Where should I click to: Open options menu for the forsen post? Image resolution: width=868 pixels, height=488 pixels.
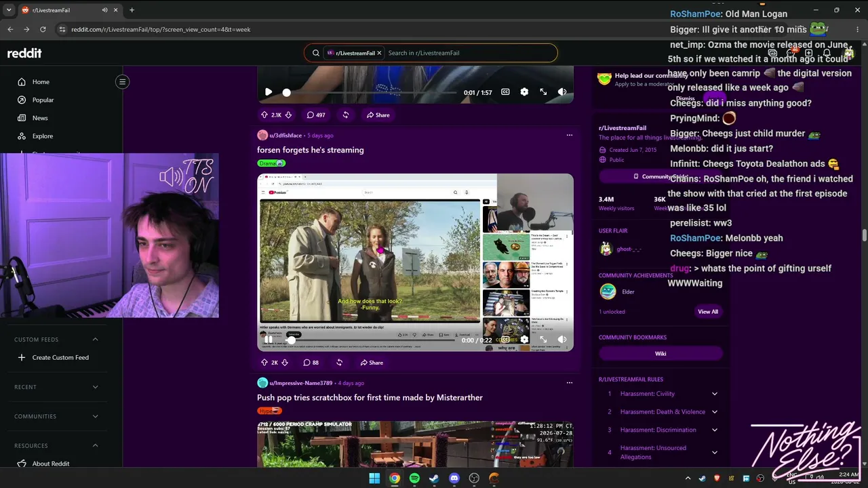(x=569, y=135)
